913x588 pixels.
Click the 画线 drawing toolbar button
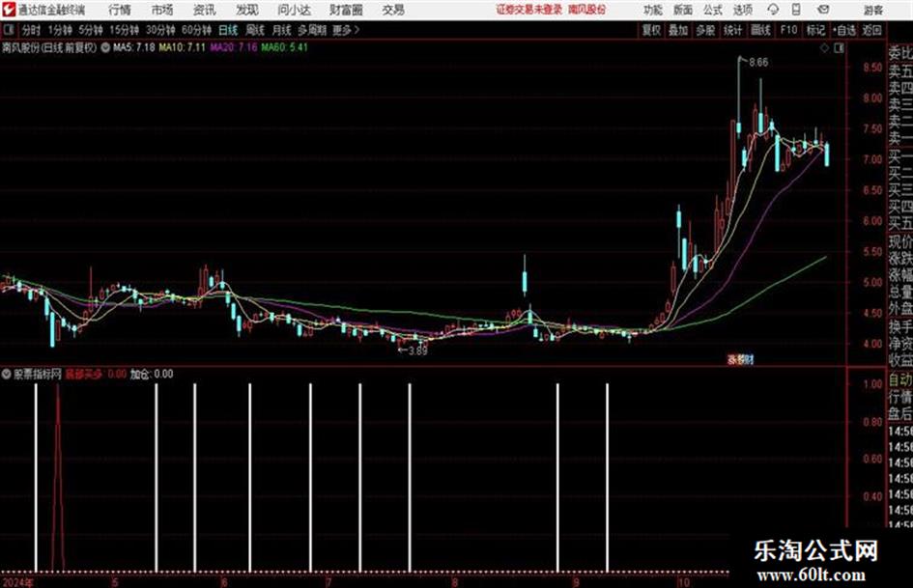760,30
